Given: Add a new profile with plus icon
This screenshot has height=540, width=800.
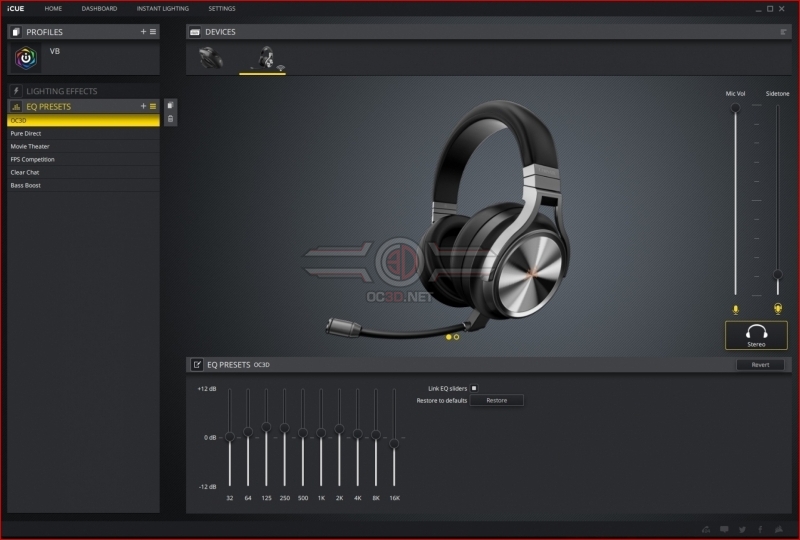Looking at the screenshot, I should 143,32.
